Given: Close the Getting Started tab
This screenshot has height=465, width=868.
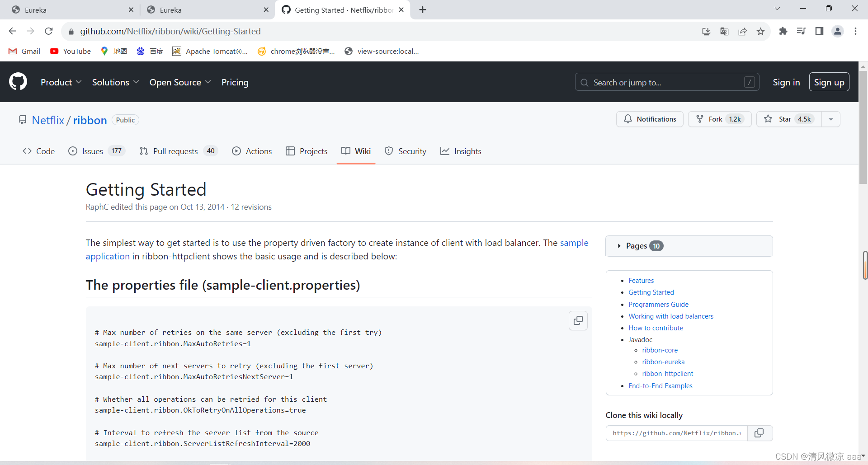Looking at the screenshot, I should 401,9.
